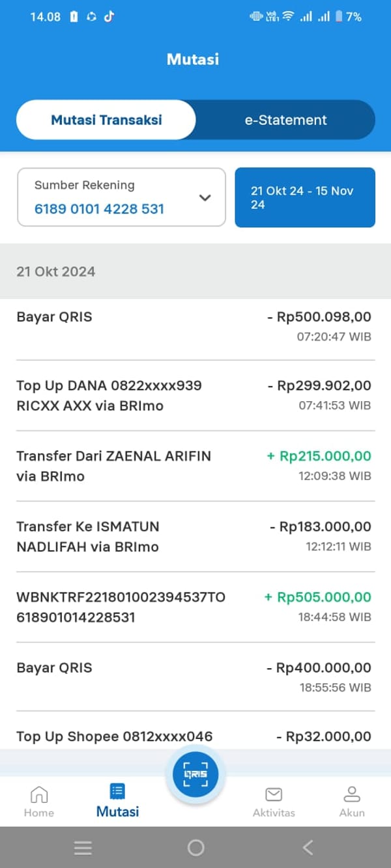Switch to Mutasi Transaksi tab
The width and height of the screenshot is (391, 868).
pos(106,120)
